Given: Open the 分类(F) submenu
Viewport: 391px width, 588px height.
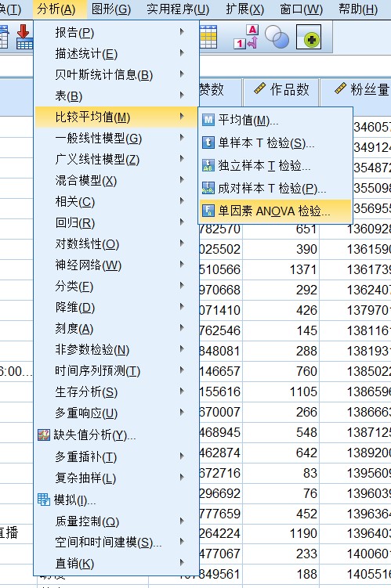Looking at the screenshot, I should tap(117, 286).
